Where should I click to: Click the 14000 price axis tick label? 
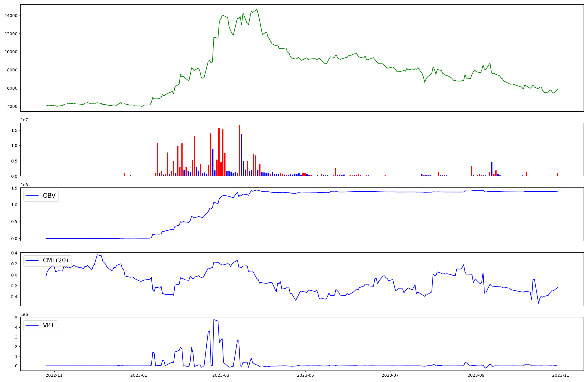(11, 16)
